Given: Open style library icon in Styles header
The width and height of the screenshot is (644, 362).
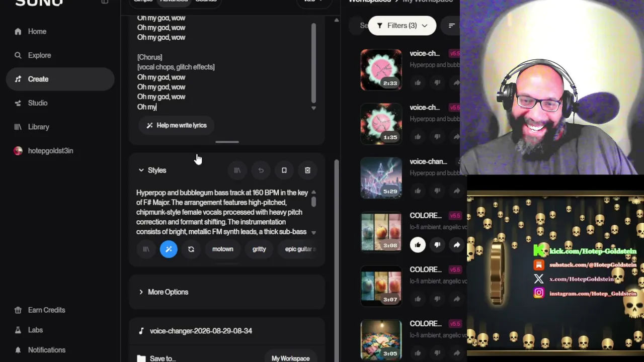Looking at the screenshot, I should (x=237, y=170).
